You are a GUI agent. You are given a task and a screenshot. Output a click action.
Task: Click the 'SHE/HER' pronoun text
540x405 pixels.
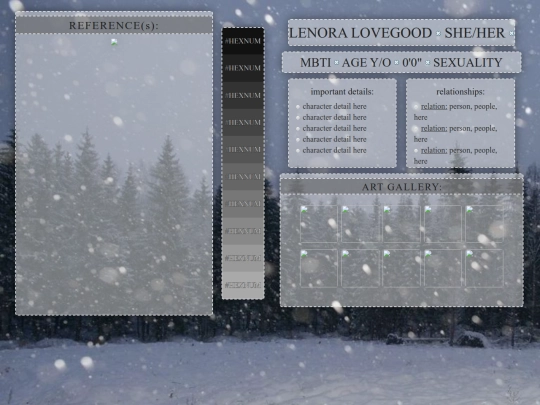(x=475, y=33)
